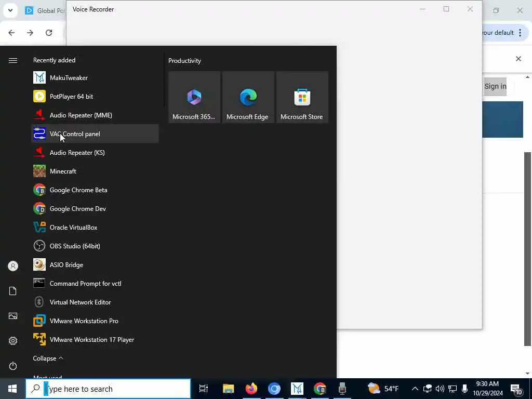Reload the browser page
Viewport: 532px width, 399px height.
(49, 33)
